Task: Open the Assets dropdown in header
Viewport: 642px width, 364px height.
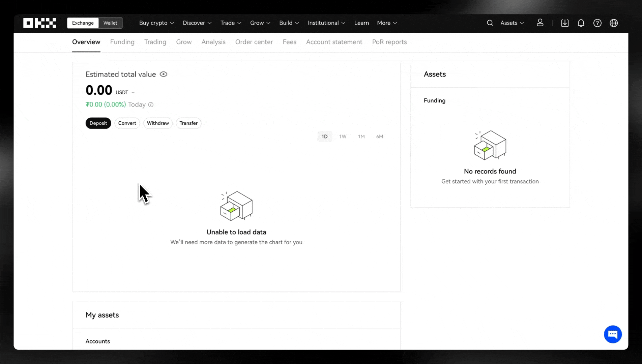Action: pos(512,23)
